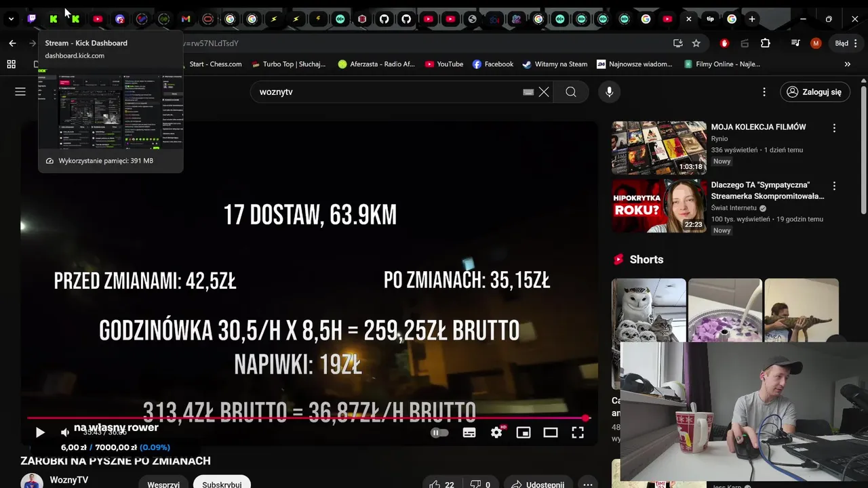Toggle the autoplay switch
The height and width of the screenshot is (488, 868).
pos(439,432)
